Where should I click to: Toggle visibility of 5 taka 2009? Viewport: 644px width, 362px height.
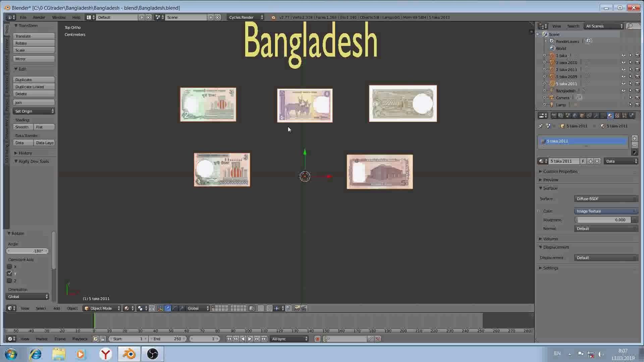pos(623,76)
